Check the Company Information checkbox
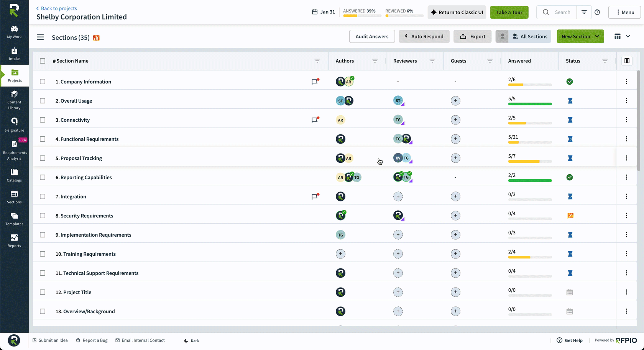644x350 pixels. [43, 82]
